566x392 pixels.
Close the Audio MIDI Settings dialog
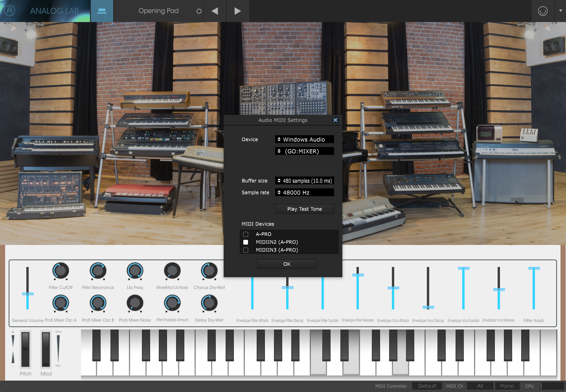pyautogui.click(x=335, y=120)
